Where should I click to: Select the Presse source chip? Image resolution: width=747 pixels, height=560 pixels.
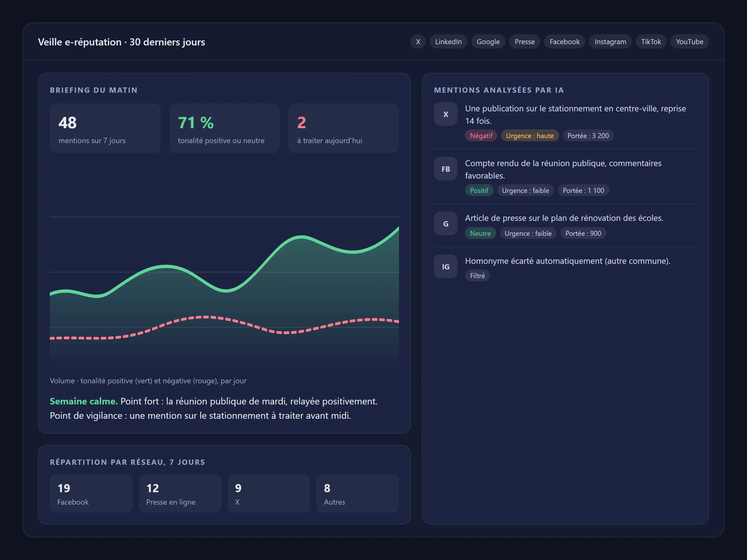tap(524, 41)
